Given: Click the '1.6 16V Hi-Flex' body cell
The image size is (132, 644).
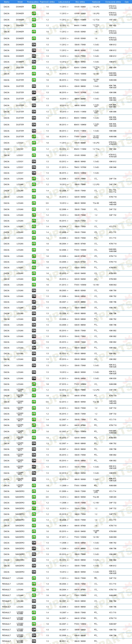Looking at the screenshot, I should [x=96, y=137].
